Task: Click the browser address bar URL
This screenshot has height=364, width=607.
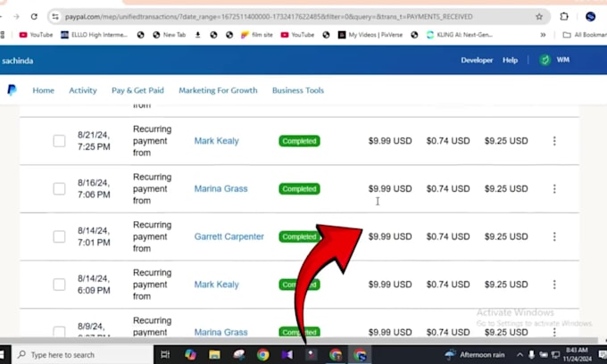Action: (269, 17)
